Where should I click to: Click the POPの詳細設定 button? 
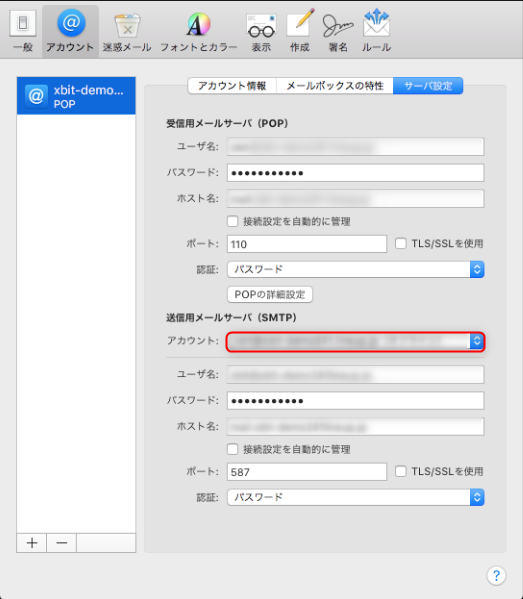[x=270, y=295]
